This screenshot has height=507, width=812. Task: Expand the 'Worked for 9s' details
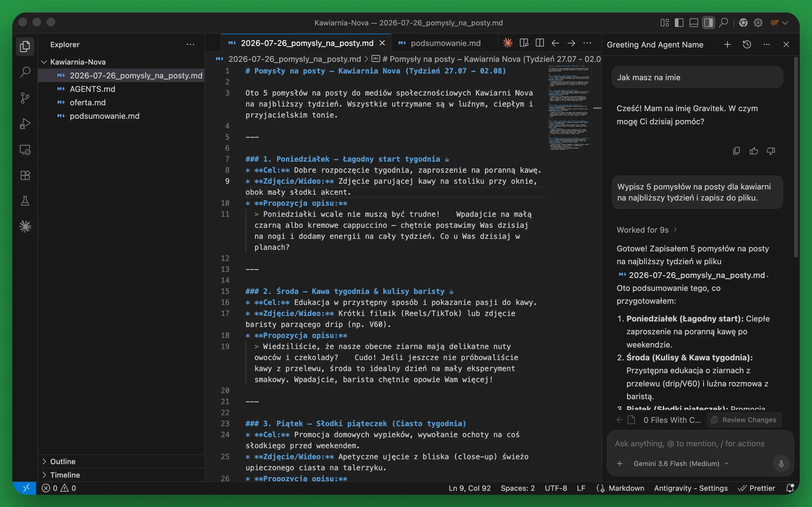pos(647,230)
